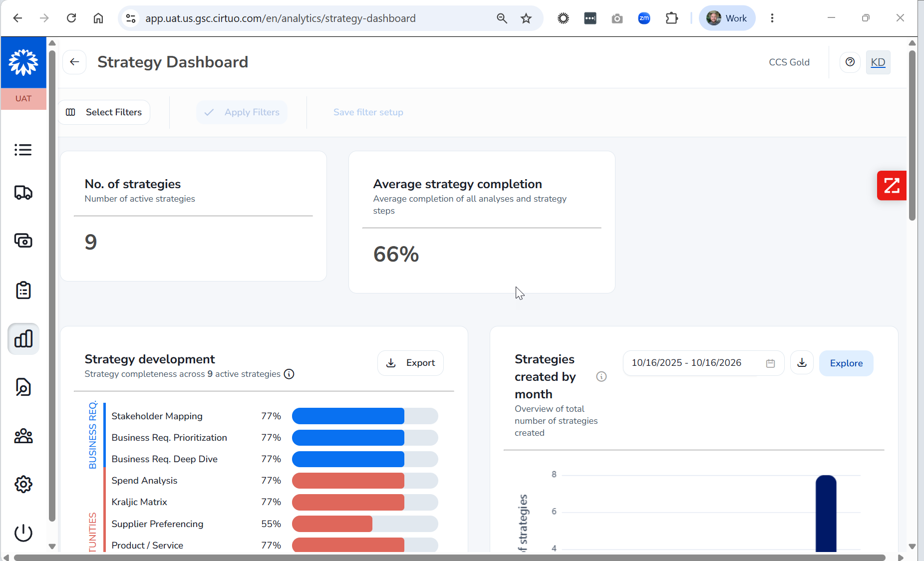Open the calendar icon in the date range field
This screenshot has height=561, width=924.
[770, 363]
